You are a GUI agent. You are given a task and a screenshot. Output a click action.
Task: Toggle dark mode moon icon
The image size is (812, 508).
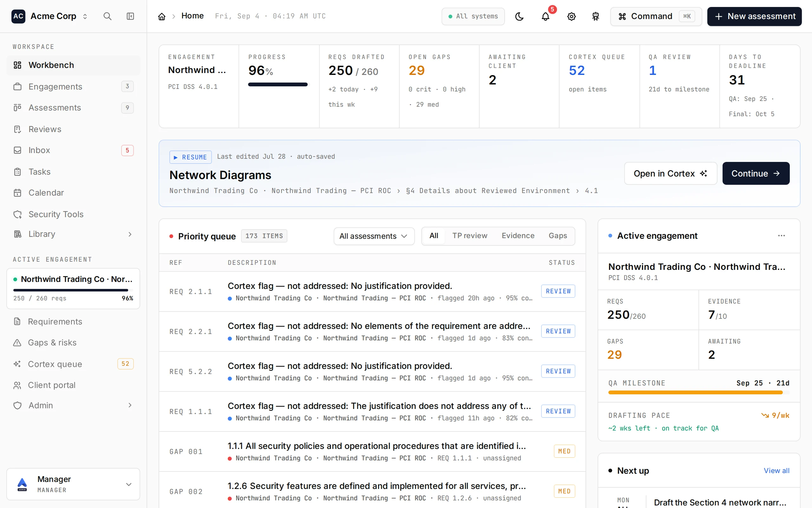pos(520,17)
